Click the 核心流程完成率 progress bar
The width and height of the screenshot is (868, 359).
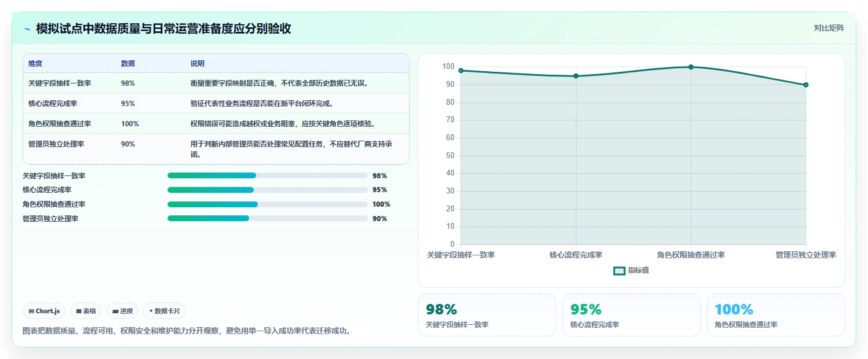pyautogui.click(x=268, y=190)
